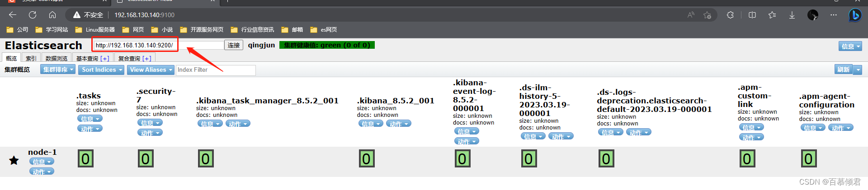Open browser extensions menu
Screen dimensions: 868x190
730,15
